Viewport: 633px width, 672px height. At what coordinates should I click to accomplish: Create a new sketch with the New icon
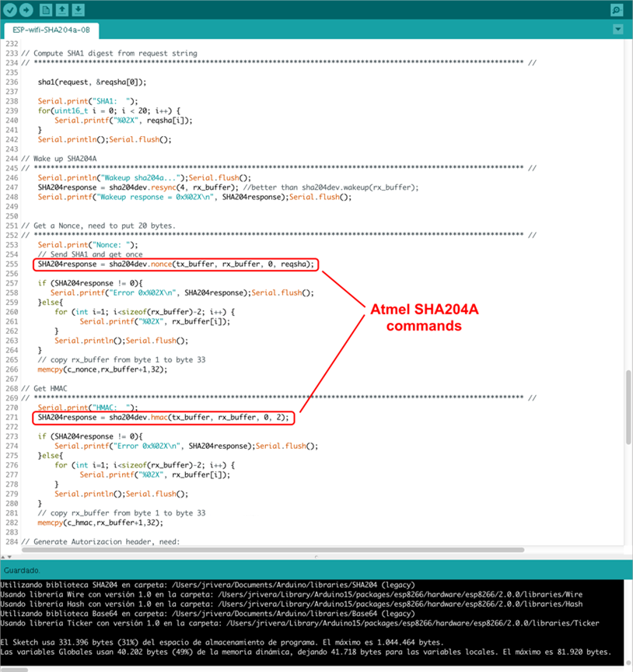(x=46, y=10)
